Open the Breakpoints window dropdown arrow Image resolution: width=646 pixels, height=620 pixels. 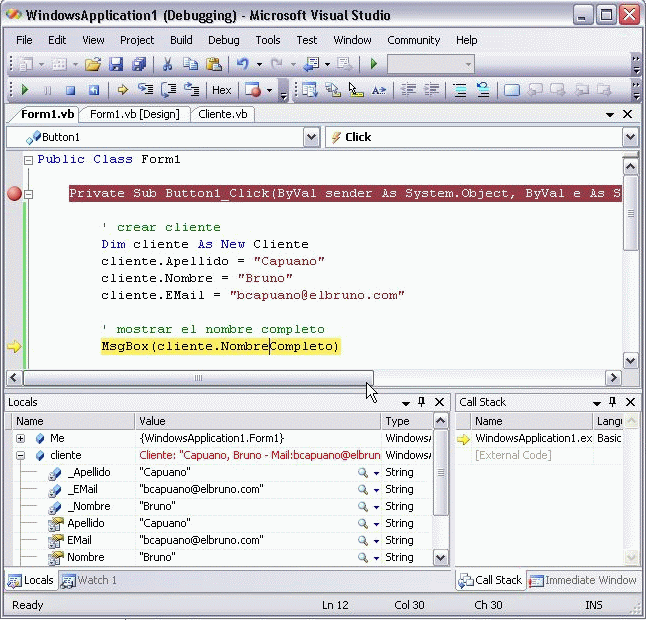[x=269, y=90]
